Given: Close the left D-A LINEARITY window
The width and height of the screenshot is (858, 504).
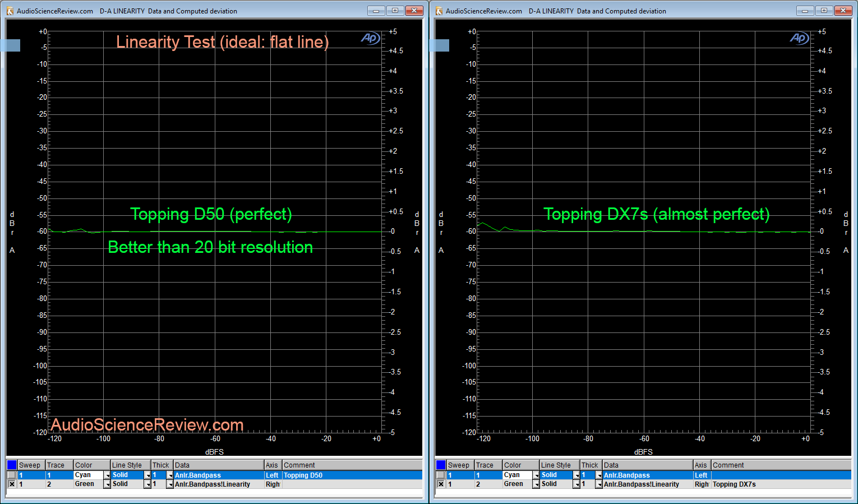Looking at the screenshot, I should point(414,11).
